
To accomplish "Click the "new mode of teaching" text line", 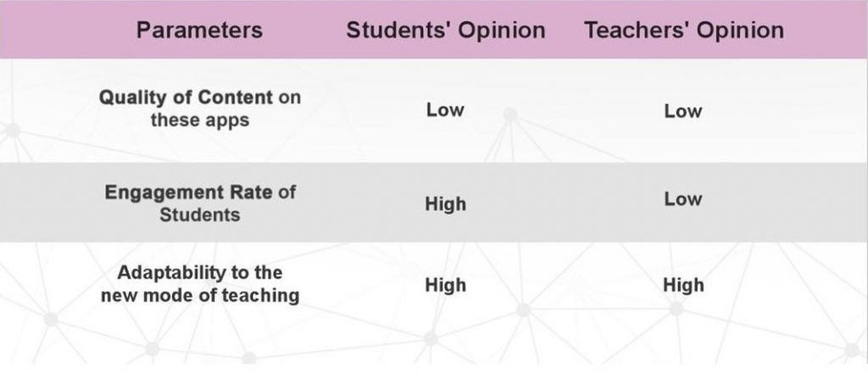I will [199, 296].
